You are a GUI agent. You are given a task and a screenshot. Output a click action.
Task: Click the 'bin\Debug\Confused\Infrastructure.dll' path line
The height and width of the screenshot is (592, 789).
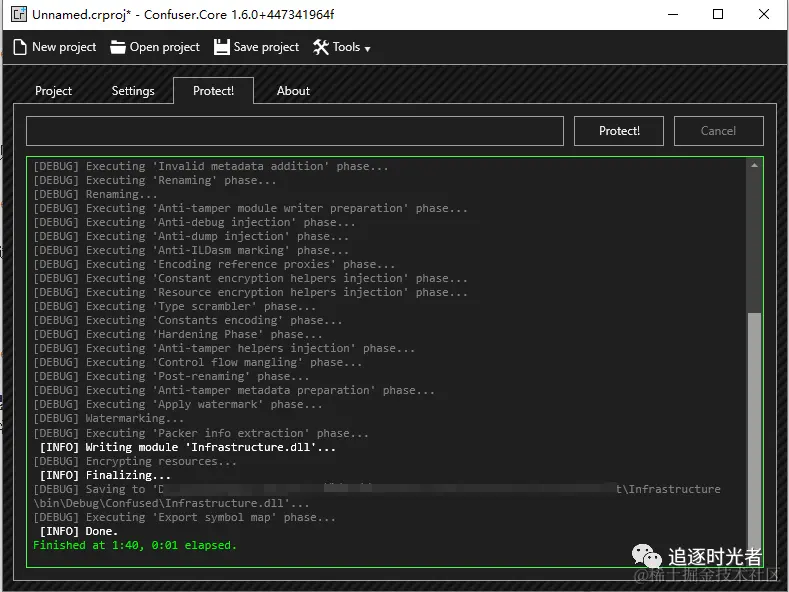[x=171, y=503]
